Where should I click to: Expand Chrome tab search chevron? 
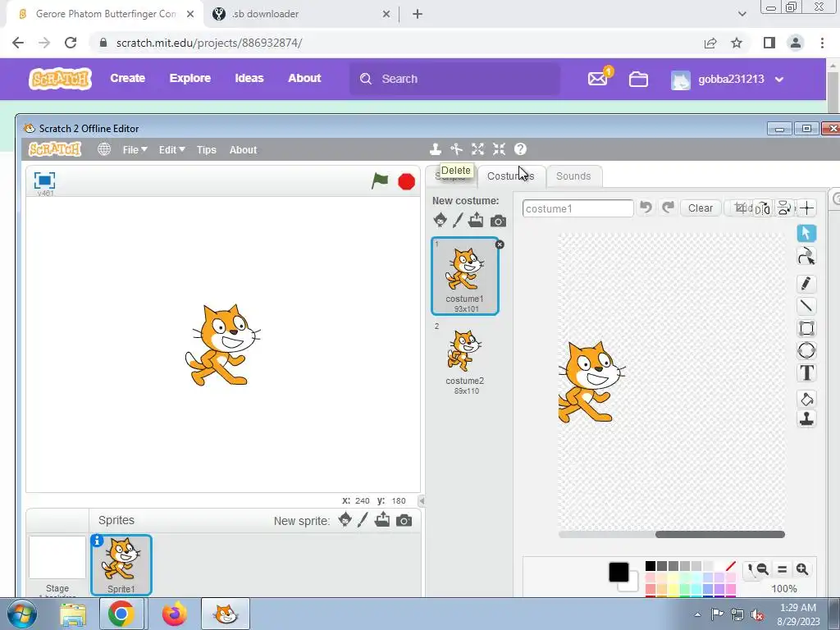click(742, 14)
